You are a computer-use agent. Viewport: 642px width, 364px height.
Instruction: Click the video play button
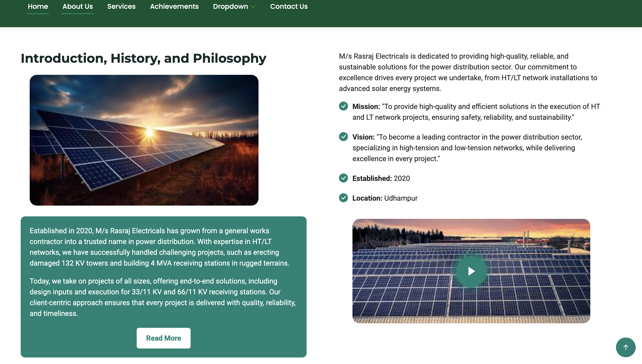point(471,271)
